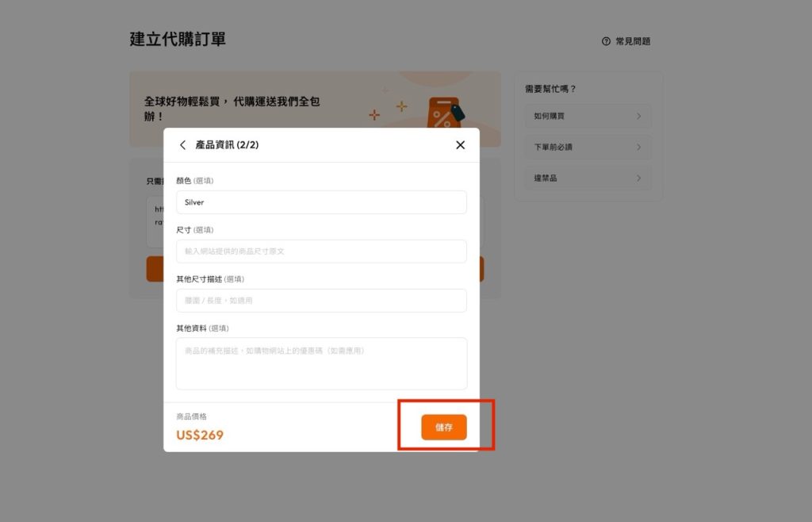The width and height of the screenshot is (812, 522).
Task: Click the chevron arrow on 下單前必讀
Action: tap(638, 148)
